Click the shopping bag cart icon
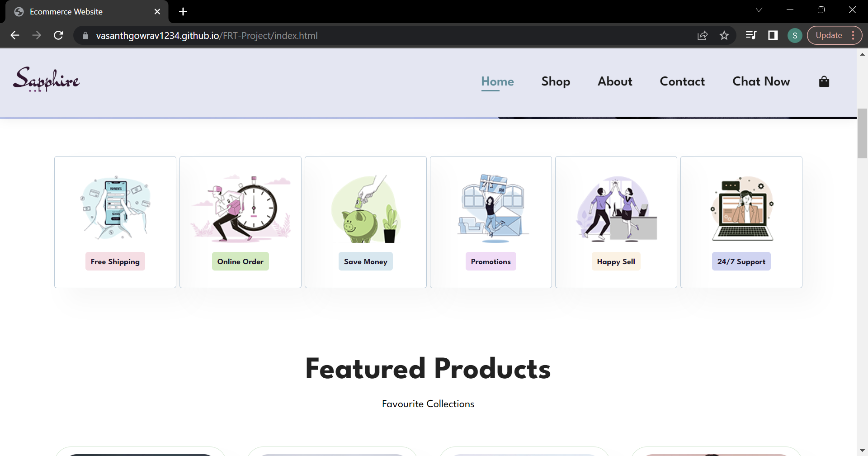The width and height of the screenshot is (868, 456). tap(824, 81)
